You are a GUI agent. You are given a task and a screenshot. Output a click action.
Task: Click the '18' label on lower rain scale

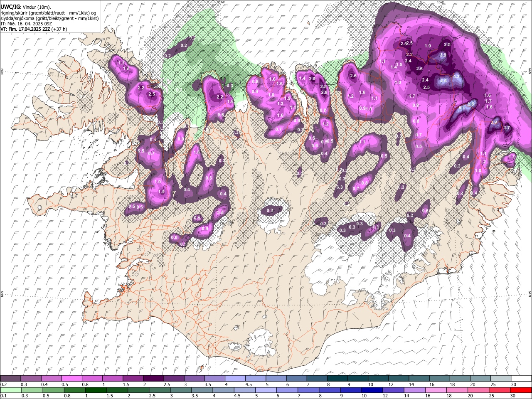point(449,396)
